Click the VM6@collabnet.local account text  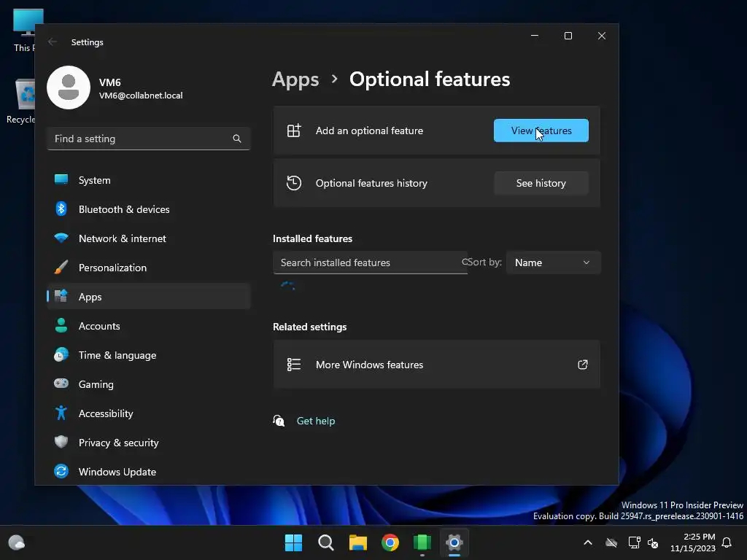click(x=141, y=96)
